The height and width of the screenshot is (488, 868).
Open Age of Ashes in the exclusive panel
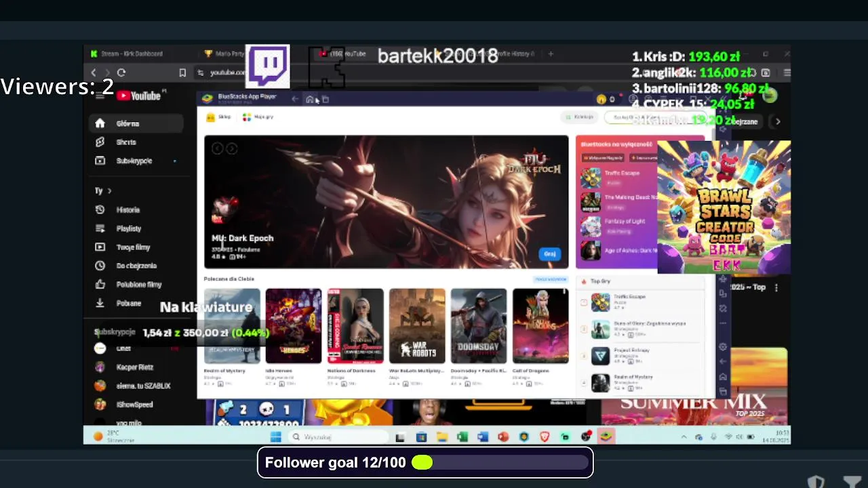point(617,250)
